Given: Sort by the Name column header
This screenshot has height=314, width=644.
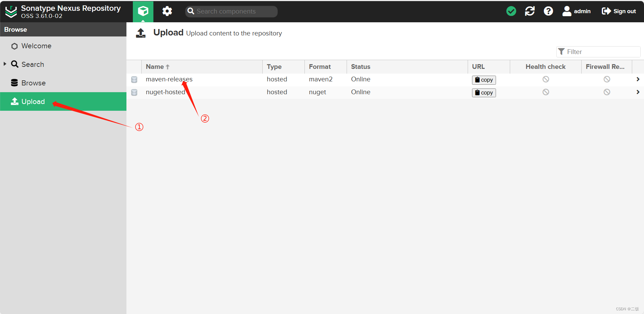Looking at the screenshot, I should (202, 67).
